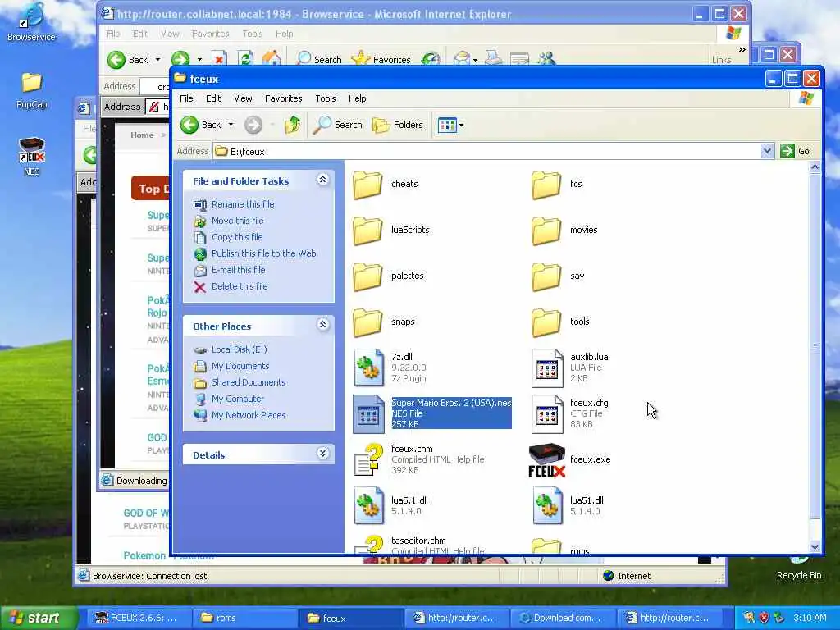The height and width of the screenshot is (630, 840).
Task: Open Back history dropdown arrow in fceux window
Action: (231, 125)
